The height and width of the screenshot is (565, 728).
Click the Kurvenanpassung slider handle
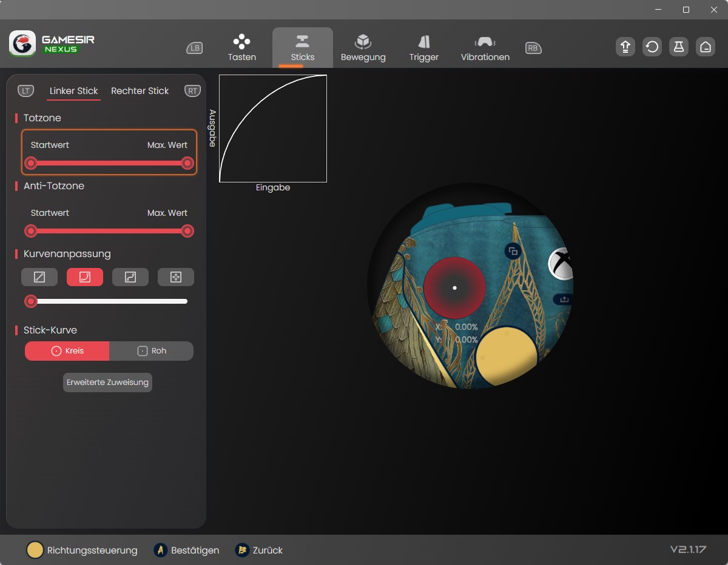pyautogui.click(x=31, y=301)
